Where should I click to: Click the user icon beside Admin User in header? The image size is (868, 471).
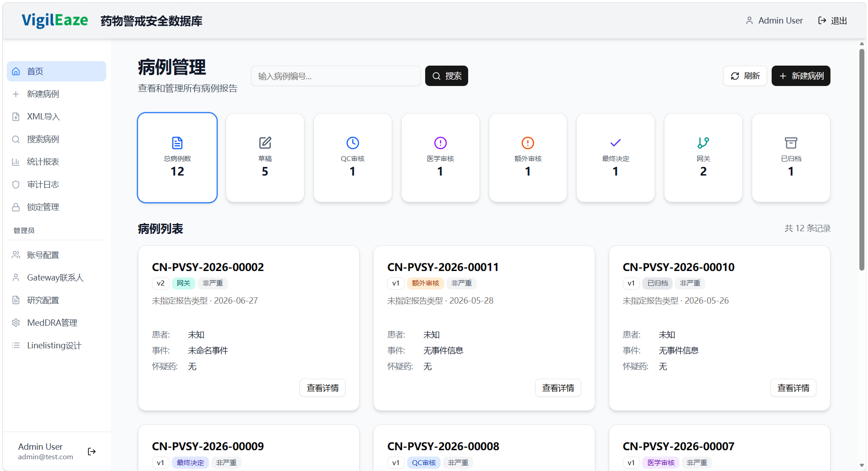[749, 21]
